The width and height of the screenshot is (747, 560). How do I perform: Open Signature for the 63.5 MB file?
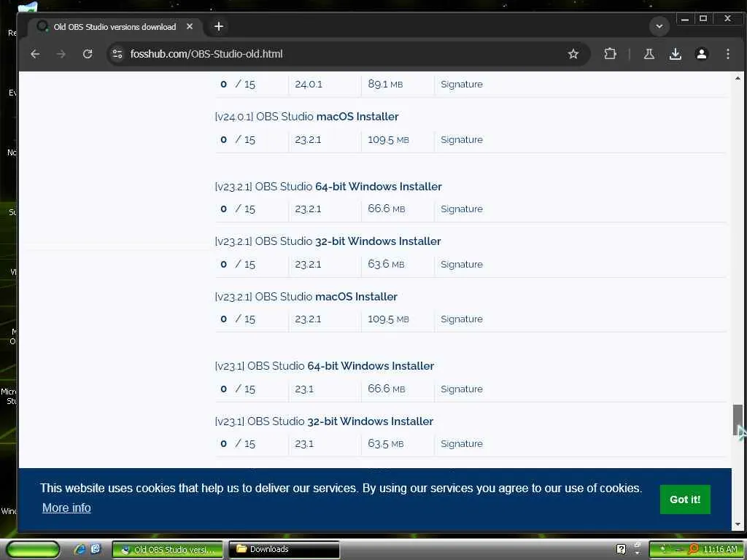tap(461, 444)
